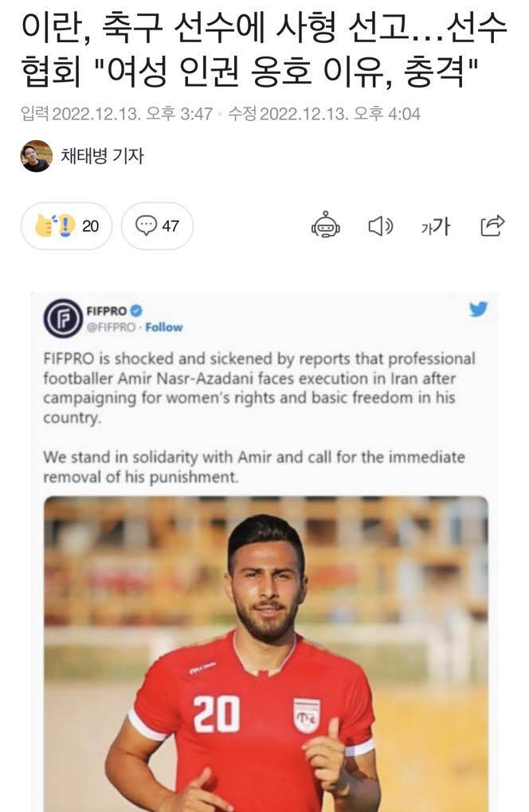Tap the 입력 2022.12.13 published timestamp

116,114
